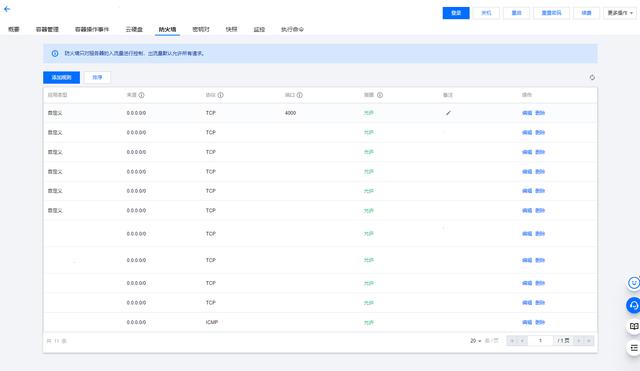Select the 防火墙 tab
Viewport: 640px width, 371px height.
coord(167,29)
